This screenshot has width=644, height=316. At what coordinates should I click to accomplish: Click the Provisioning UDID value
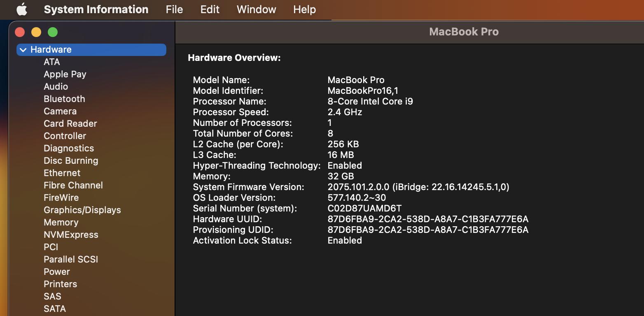(428, 230)
